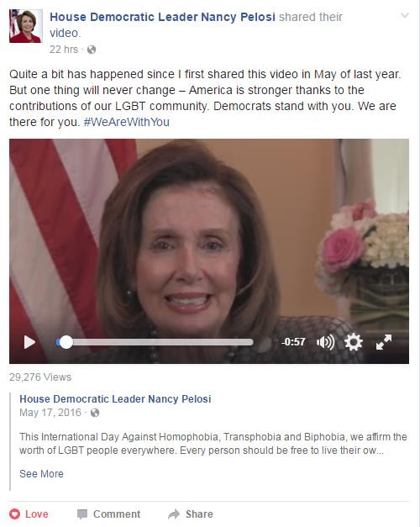
Task: Open the post options chevron menu
Action: point(405,15)
